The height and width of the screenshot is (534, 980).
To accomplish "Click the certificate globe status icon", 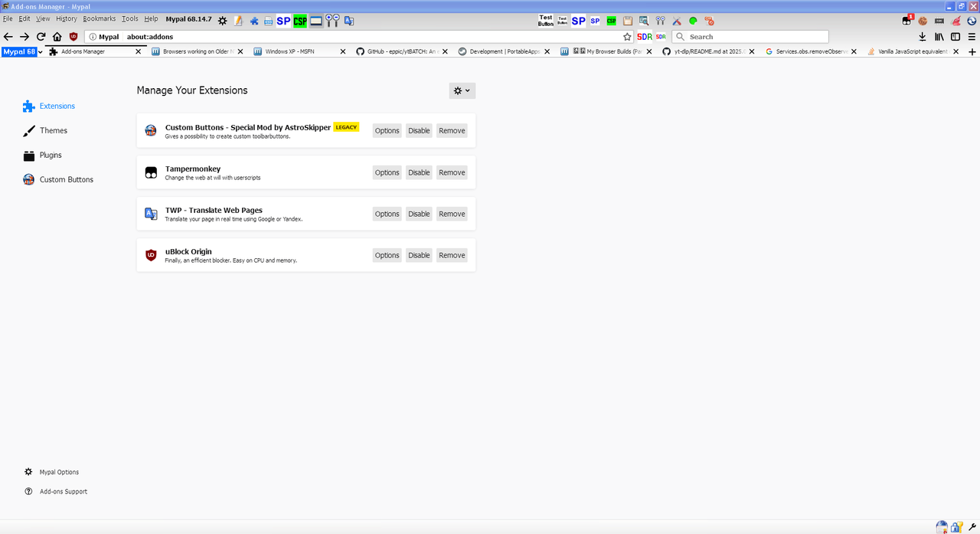I will pyautogui.click(x=942, y=526).
